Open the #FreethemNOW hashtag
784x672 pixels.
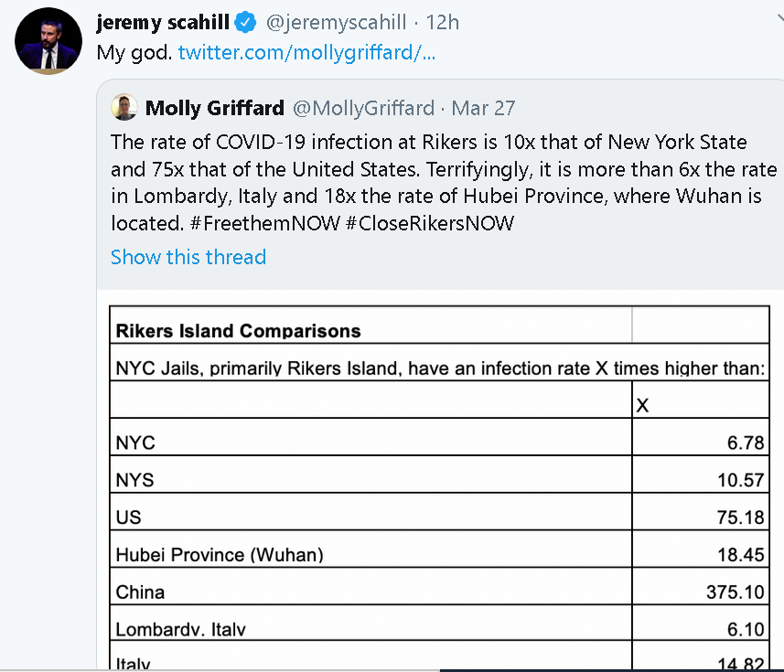(x=265, y=223)
